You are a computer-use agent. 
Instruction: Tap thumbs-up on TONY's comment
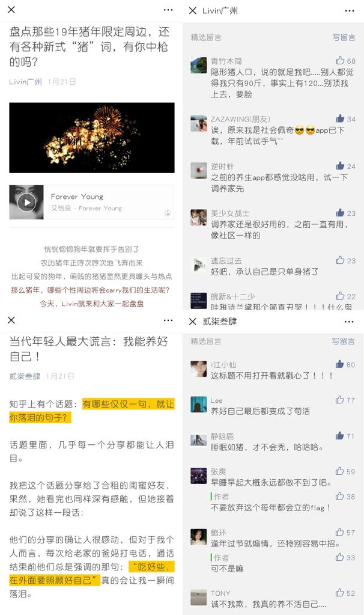(340, 593)
